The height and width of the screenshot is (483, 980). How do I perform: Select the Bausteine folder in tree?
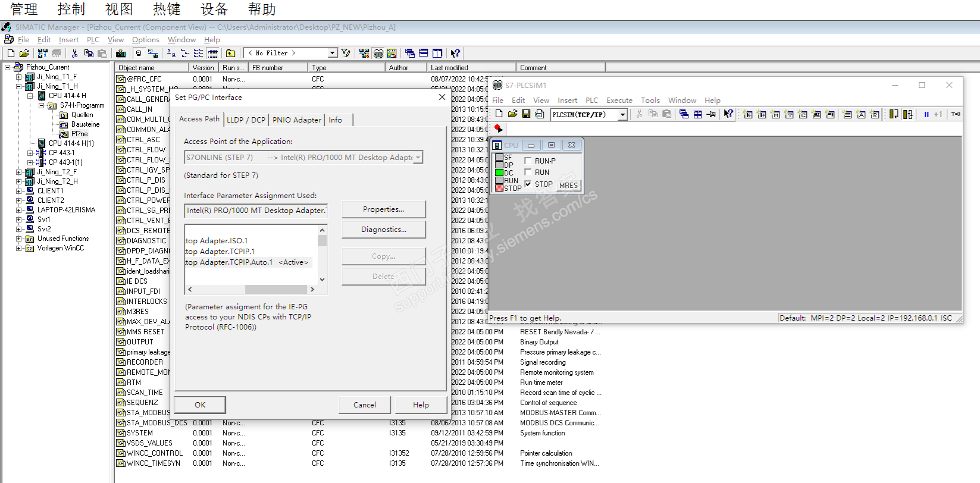click(x=85, y=124)
